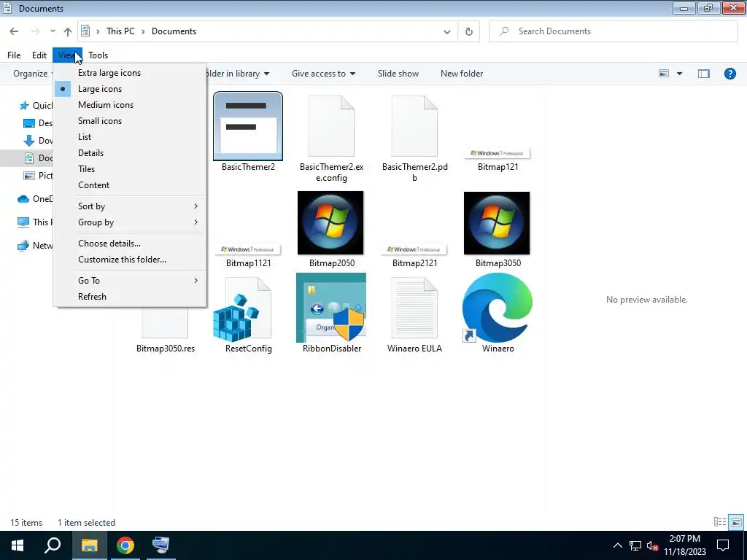
Task: Open Downloads in navigation pane
Action: pyautogui.click(x=38, y=141)
